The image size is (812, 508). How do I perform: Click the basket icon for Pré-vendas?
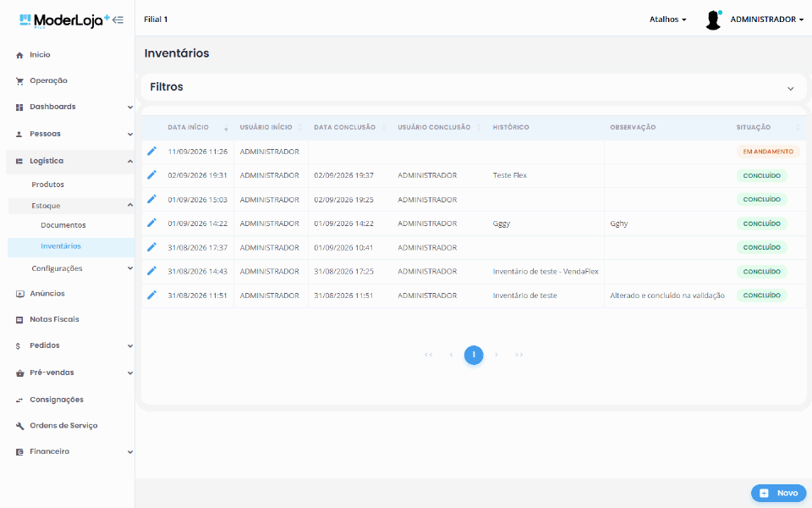[x=19, y=373]
